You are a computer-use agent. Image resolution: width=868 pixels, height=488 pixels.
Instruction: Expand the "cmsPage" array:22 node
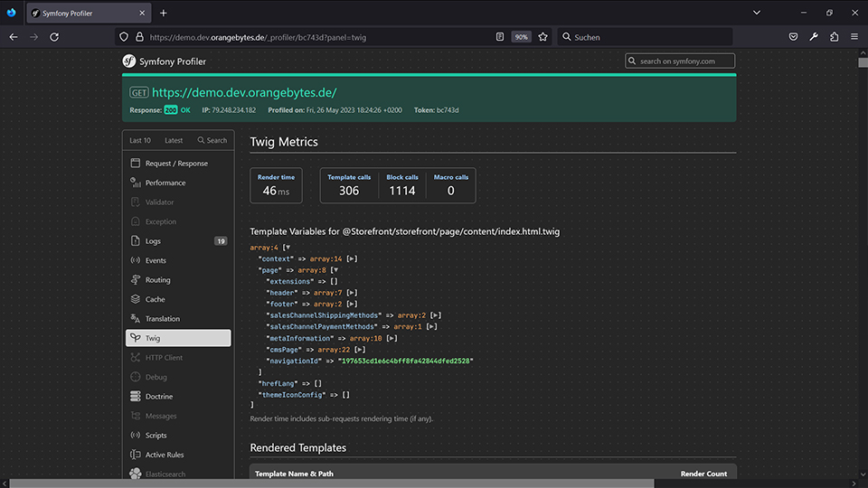tap(360, 350)
